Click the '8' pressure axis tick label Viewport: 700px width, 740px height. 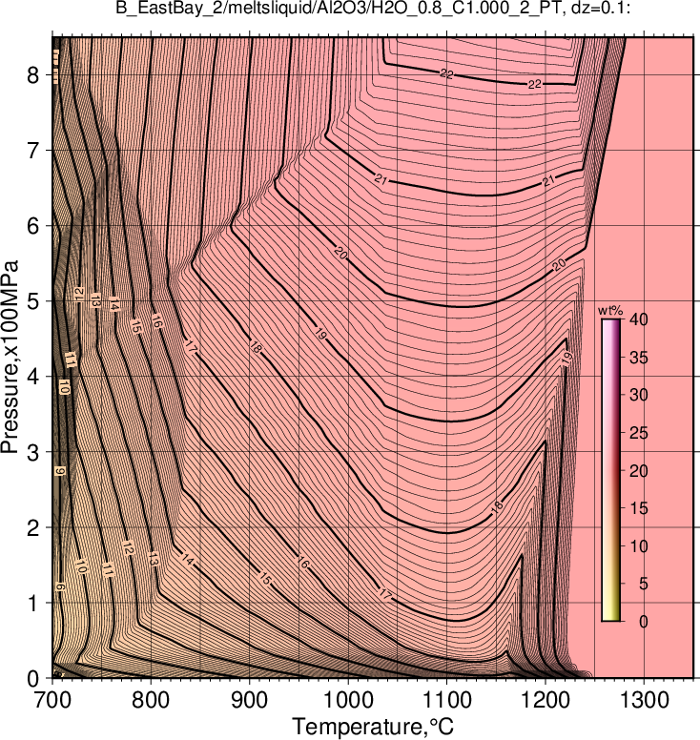(x=33, y=74)
